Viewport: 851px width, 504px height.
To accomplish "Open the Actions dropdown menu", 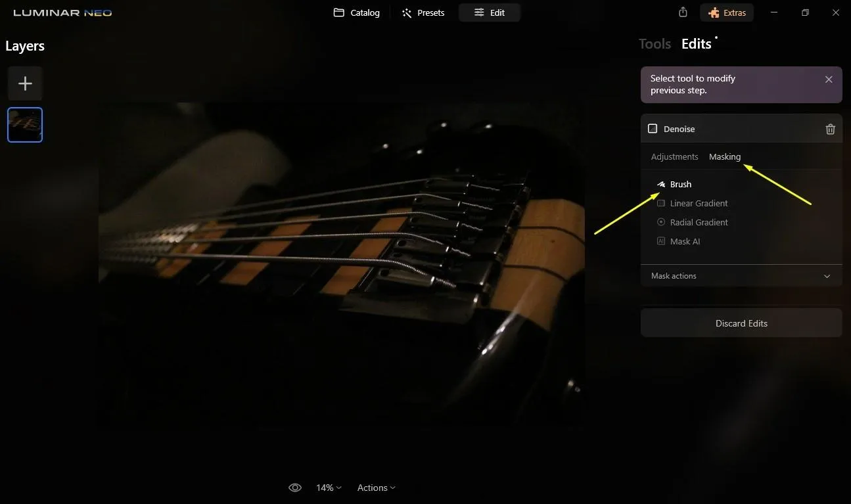I will coord(376,488).
